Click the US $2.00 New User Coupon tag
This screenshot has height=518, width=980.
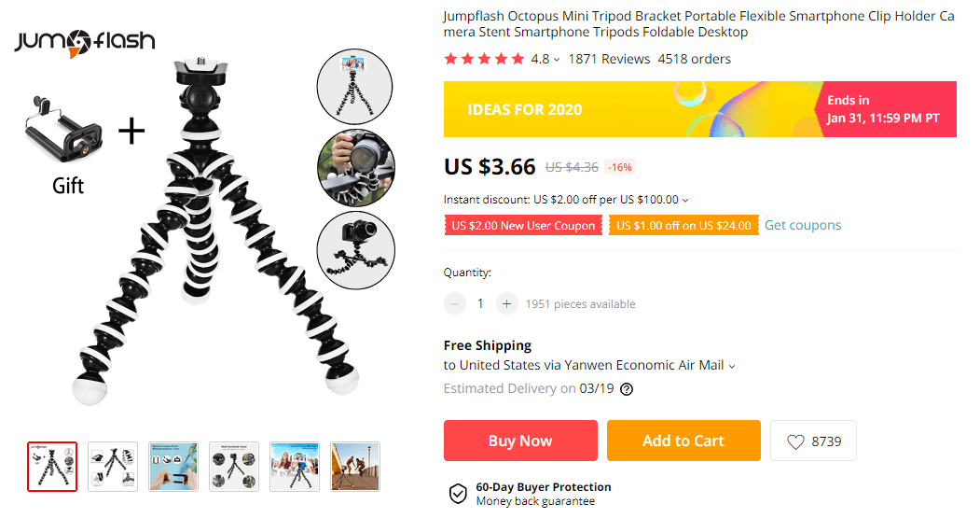click(523, 226)
